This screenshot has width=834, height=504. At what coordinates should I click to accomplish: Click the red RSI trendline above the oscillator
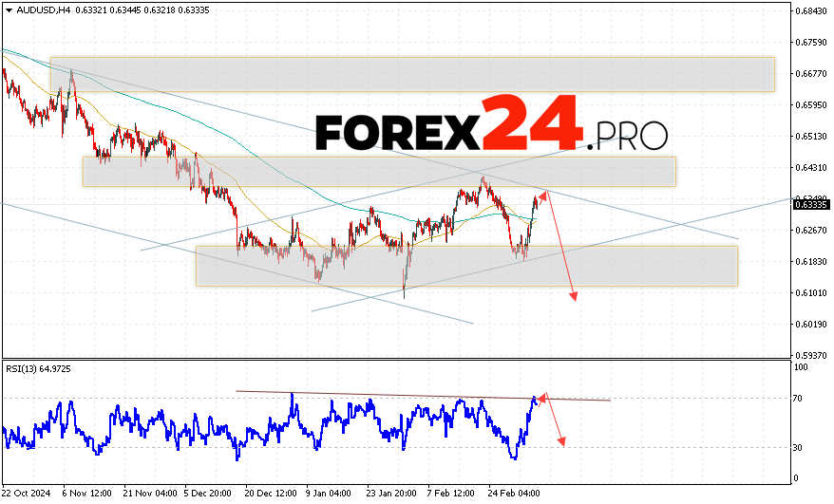click(x=423, y=396)
